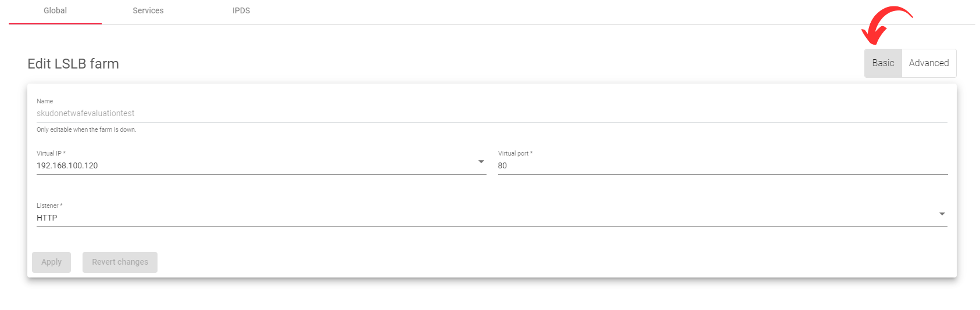Click the Name field label
Image resolution: width=980 pixels, height=310 pixels.
tap(45, 101)
